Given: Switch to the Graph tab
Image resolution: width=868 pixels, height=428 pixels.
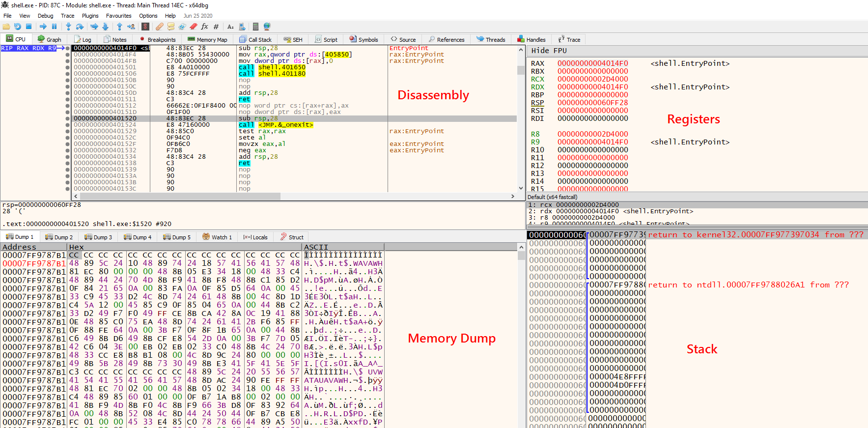Looking at the screenshot, I should [x=50, y=40].
